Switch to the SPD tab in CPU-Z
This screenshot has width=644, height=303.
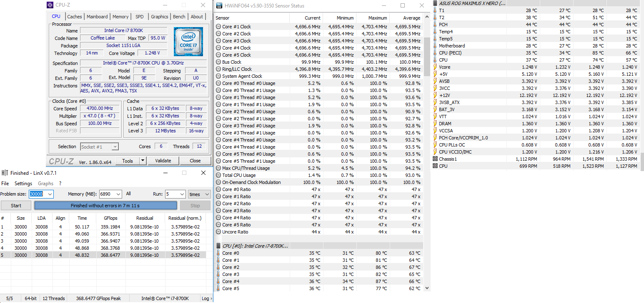(140, 17)
